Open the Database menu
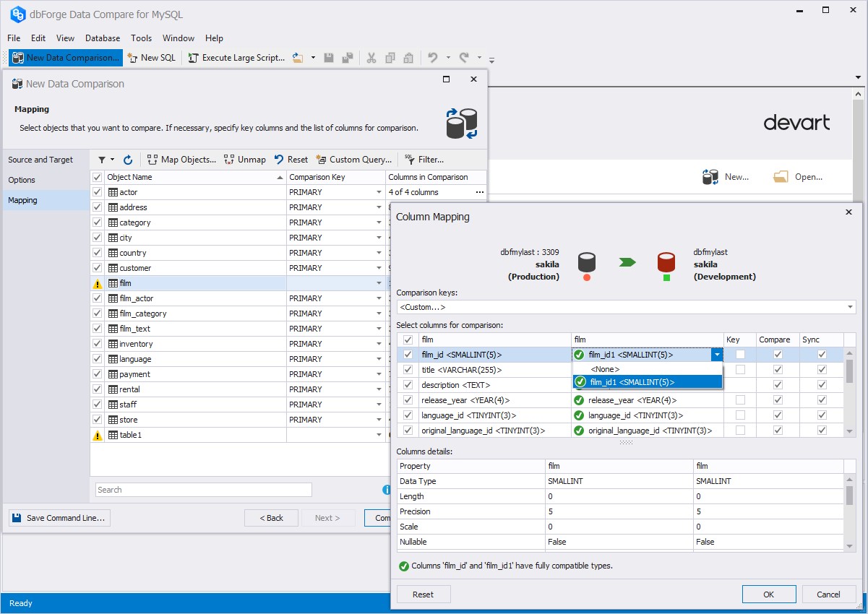 [x=103, y=38]
